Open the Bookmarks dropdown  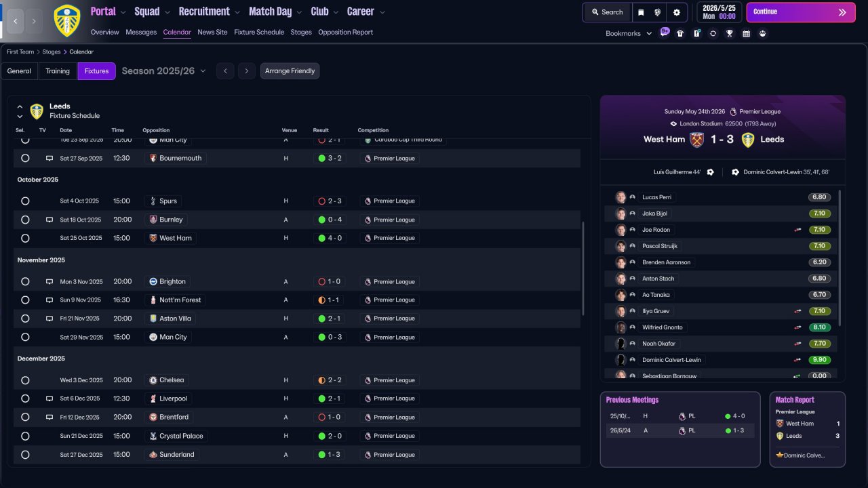tap(629, 33)
